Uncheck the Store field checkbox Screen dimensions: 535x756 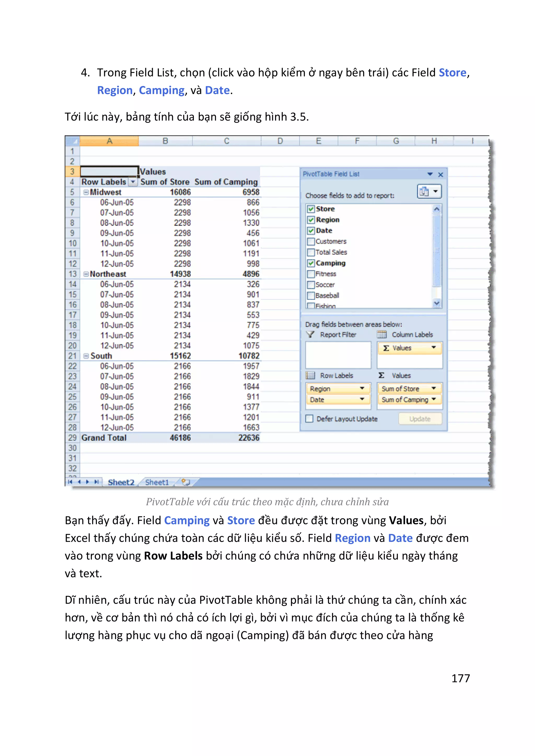click(x=310, y=209)
